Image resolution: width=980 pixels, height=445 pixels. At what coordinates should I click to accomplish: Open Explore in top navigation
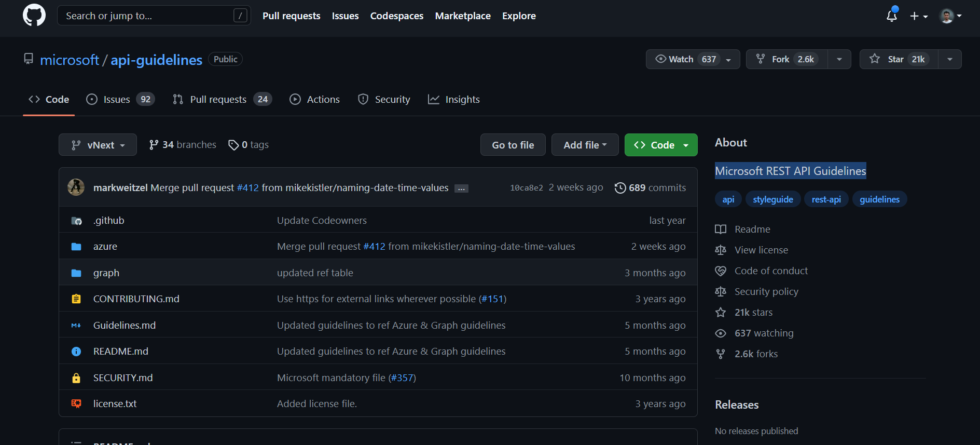519,16
